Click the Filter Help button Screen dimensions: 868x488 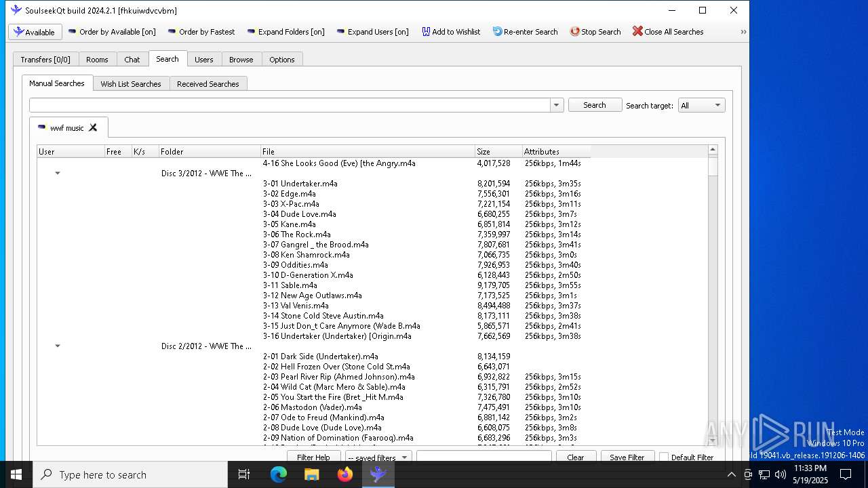pos(313,457)
